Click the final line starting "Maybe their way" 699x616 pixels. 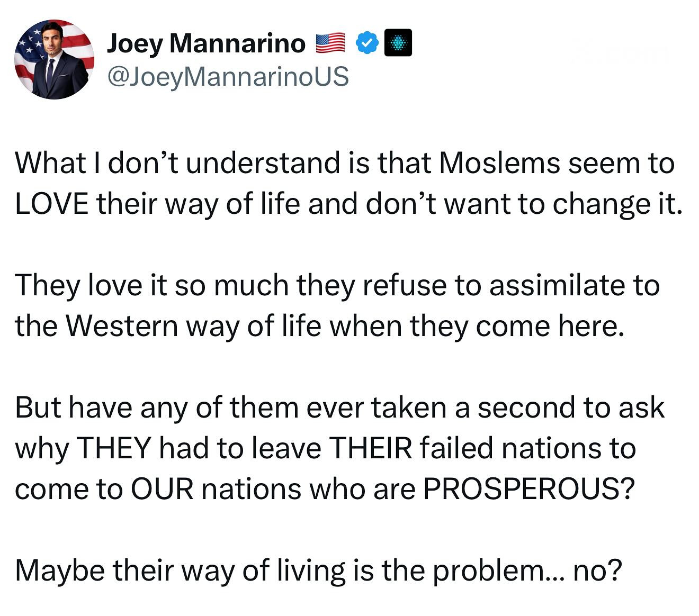[x=318, y=570]
